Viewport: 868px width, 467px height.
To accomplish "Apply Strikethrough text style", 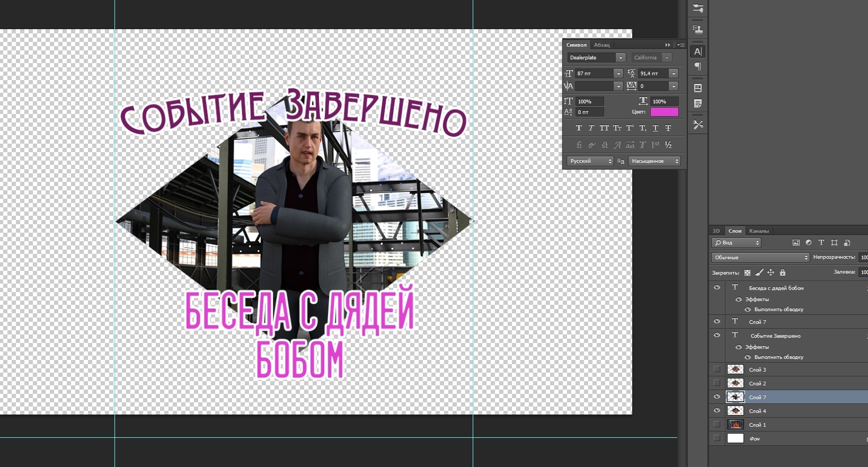I will pyautogui.click(x=668, y=128).
